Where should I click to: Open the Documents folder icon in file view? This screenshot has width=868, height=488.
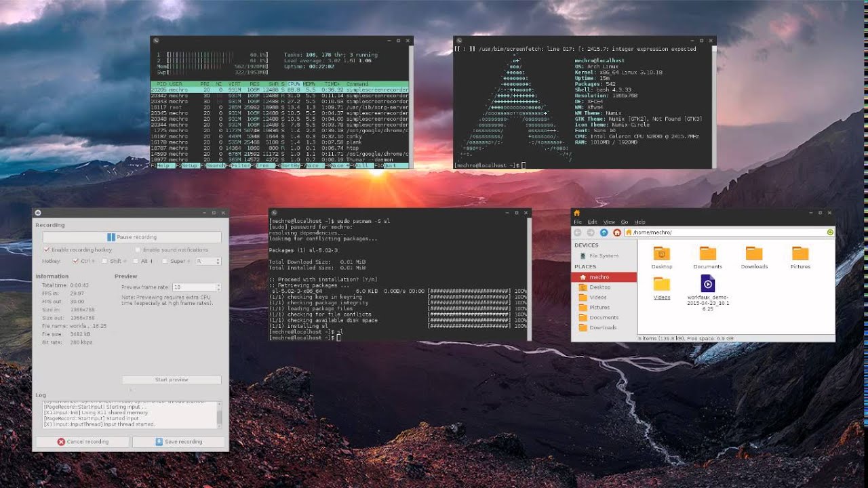(707, 253)
